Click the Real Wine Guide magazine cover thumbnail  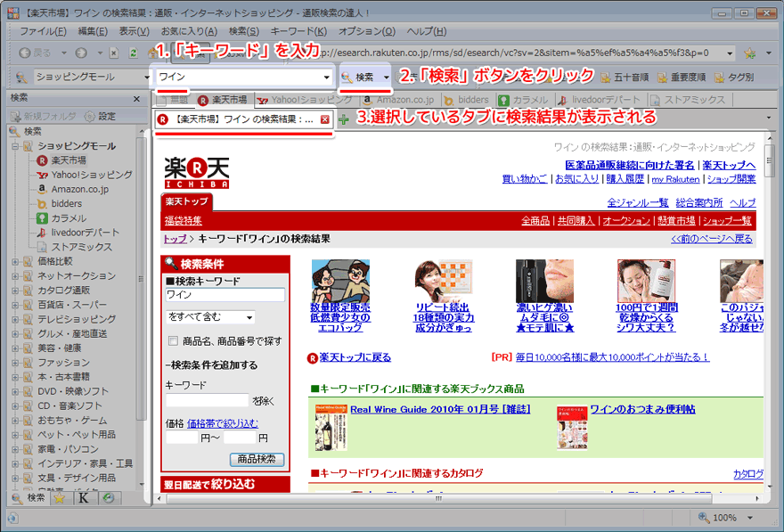[331, 428]
